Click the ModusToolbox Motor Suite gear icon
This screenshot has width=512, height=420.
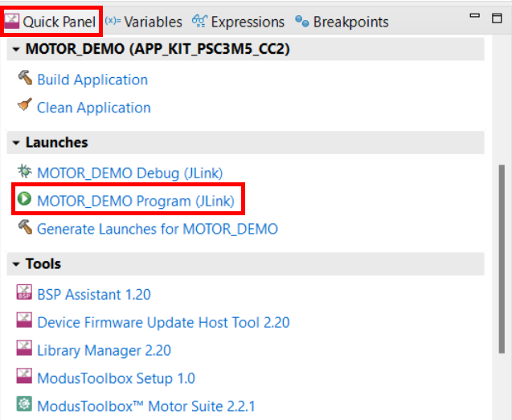click(24, 404)
